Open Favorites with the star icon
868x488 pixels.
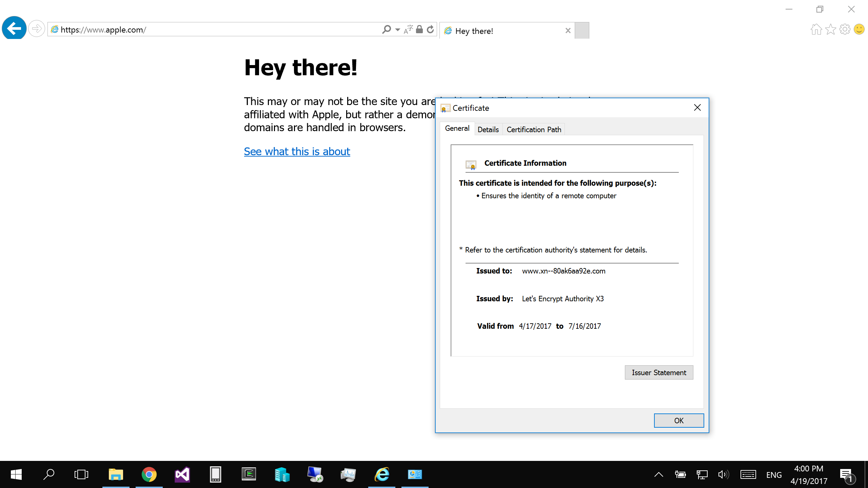(x=831, y=29)
